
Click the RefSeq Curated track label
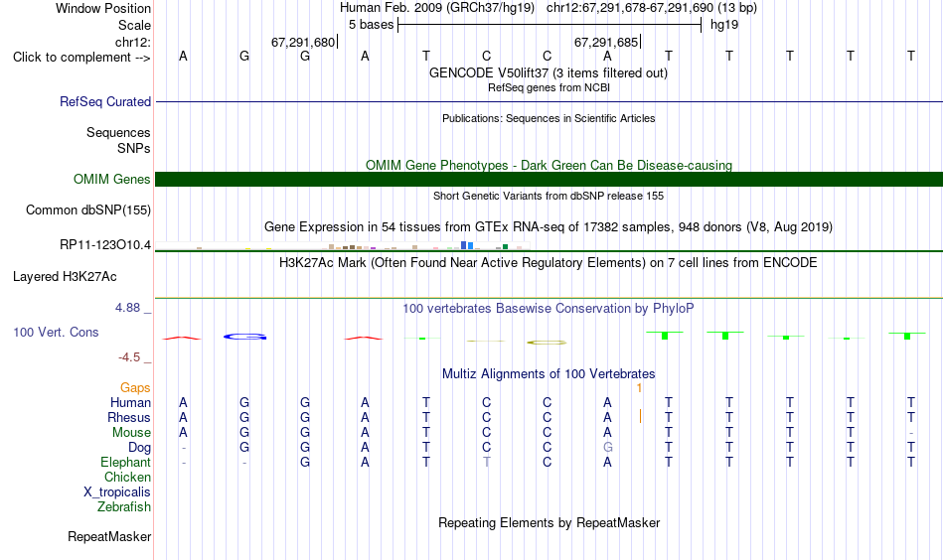[x=104, y=101]
